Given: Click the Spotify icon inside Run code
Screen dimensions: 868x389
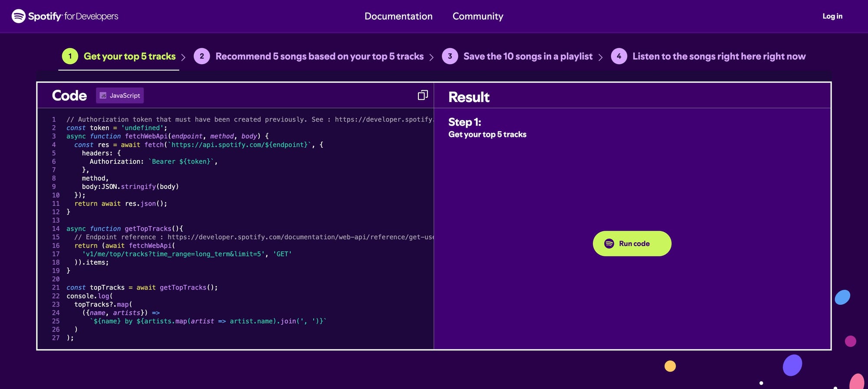Looking at the screenshot, I should point(609,244).
